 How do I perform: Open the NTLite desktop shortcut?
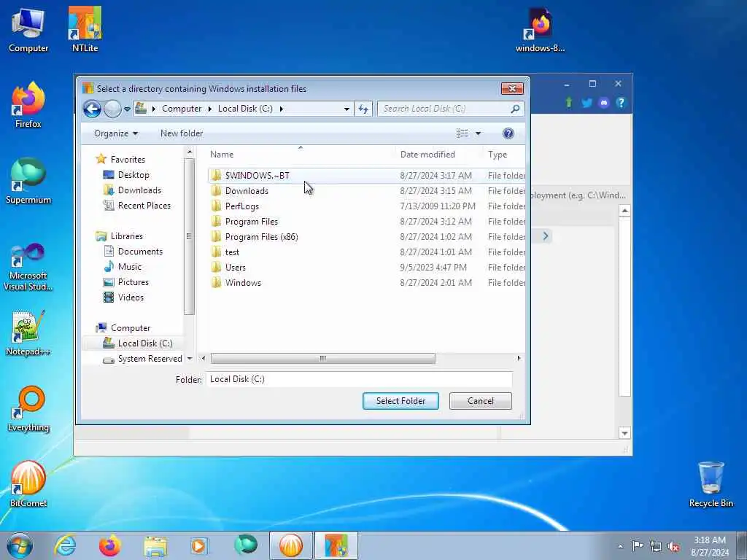[x=85, y=30]
